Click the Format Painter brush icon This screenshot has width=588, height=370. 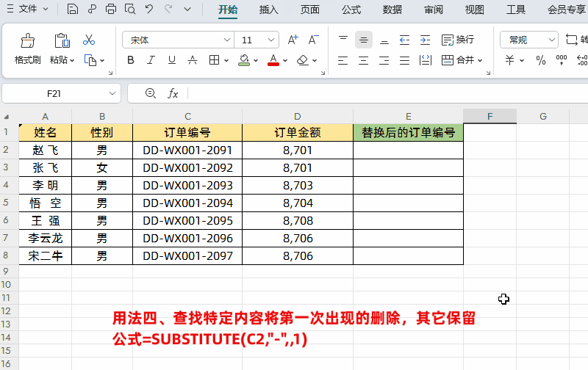pos(27,40)
